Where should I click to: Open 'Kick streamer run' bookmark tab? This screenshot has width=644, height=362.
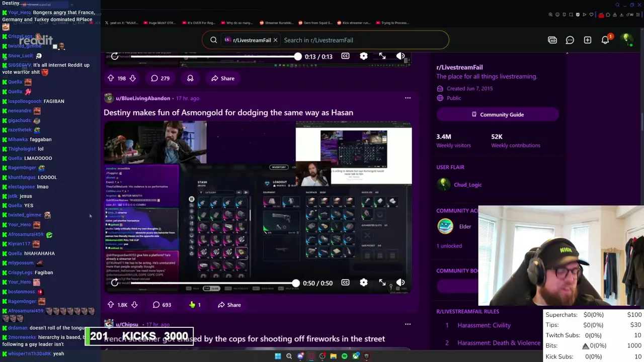[x=353, y=23]
